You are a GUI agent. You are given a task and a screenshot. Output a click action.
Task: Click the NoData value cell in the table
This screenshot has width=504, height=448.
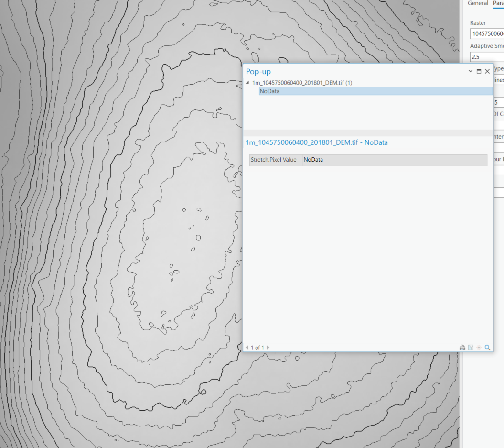395,160
